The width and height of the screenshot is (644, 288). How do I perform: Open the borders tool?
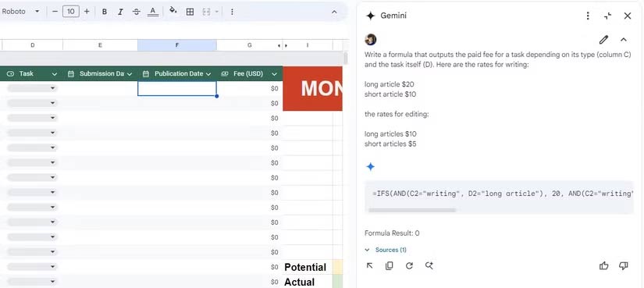(x=190, y=12)
